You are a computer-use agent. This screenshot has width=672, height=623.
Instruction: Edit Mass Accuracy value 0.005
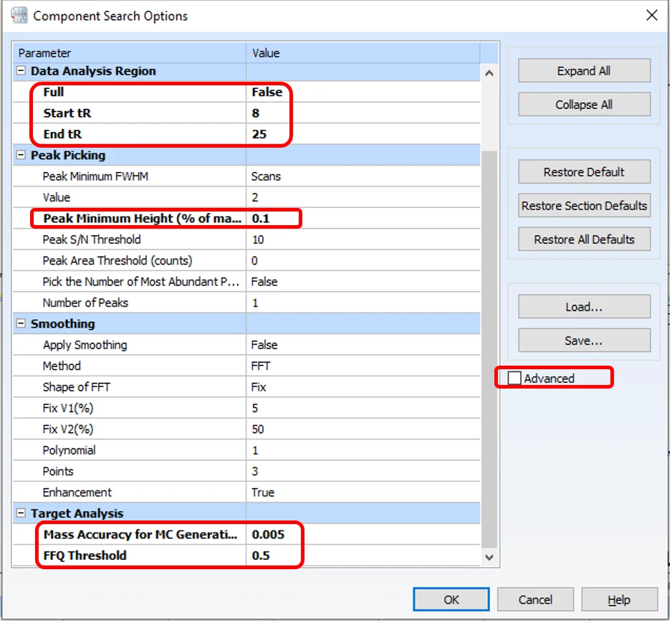point(364,535)
